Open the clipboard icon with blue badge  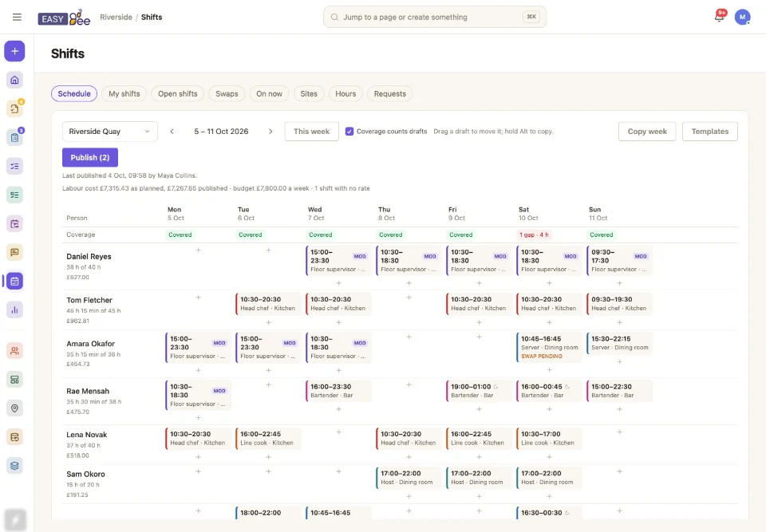[x=14, y=137]
